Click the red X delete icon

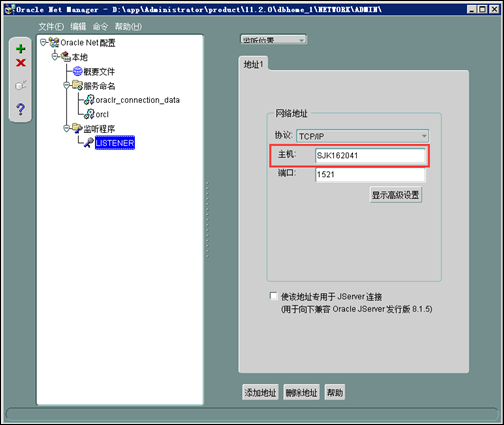(21, 62)
